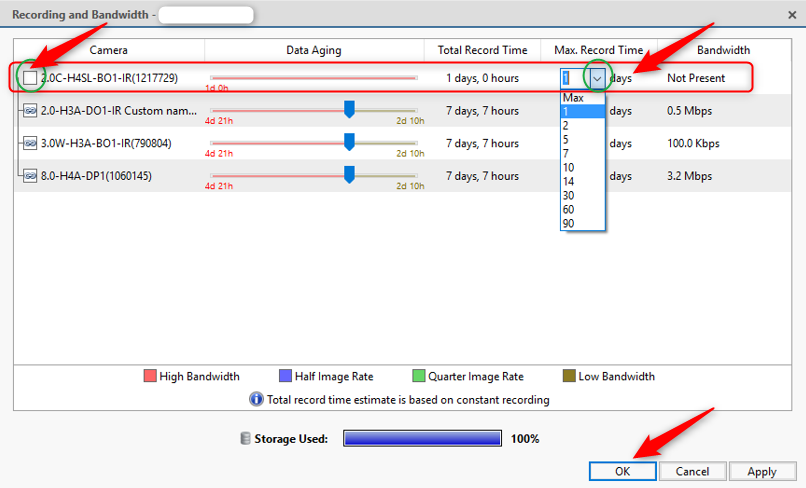Click the data aging slider for 2.0-H3A-DO1-IR

tap(349, 109)
